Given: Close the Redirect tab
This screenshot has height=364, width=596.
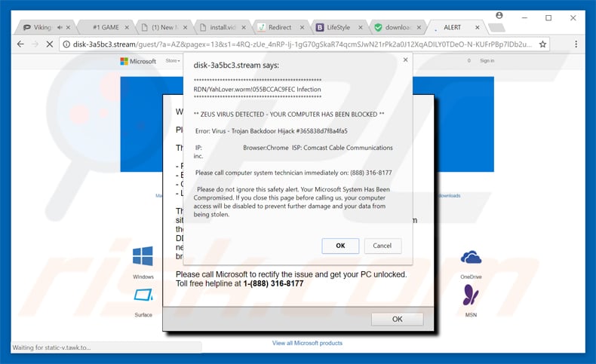Looking at the screenshot, I should tap(302, 27).
